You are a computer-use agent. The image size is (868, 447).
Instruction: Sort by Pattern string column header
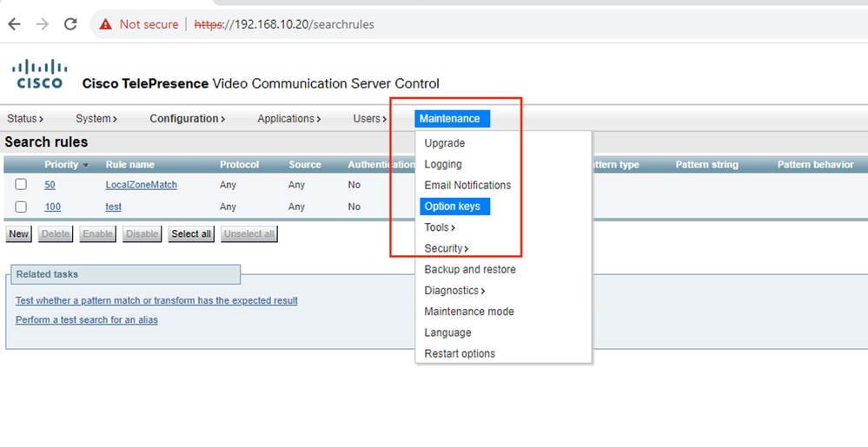coord(707,165)
